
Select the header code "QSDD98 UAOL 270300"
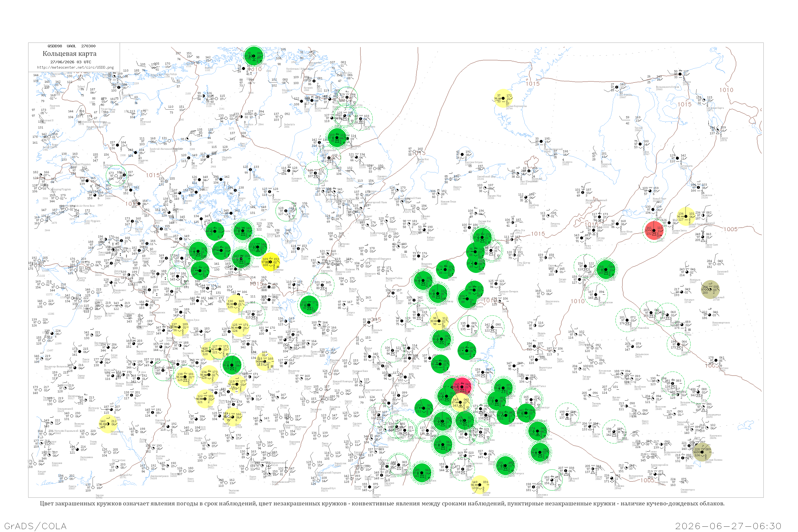(72, 46)
